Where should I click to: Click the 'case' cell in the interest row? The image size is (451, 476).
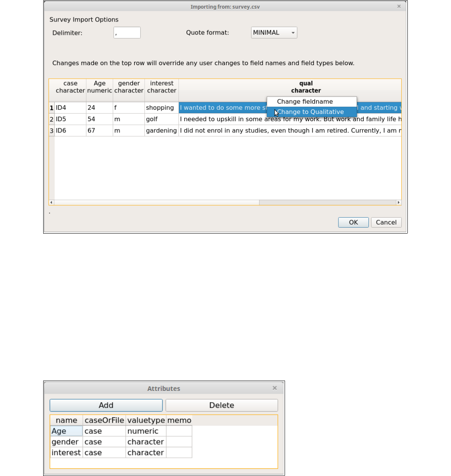(x=104, y=453)
